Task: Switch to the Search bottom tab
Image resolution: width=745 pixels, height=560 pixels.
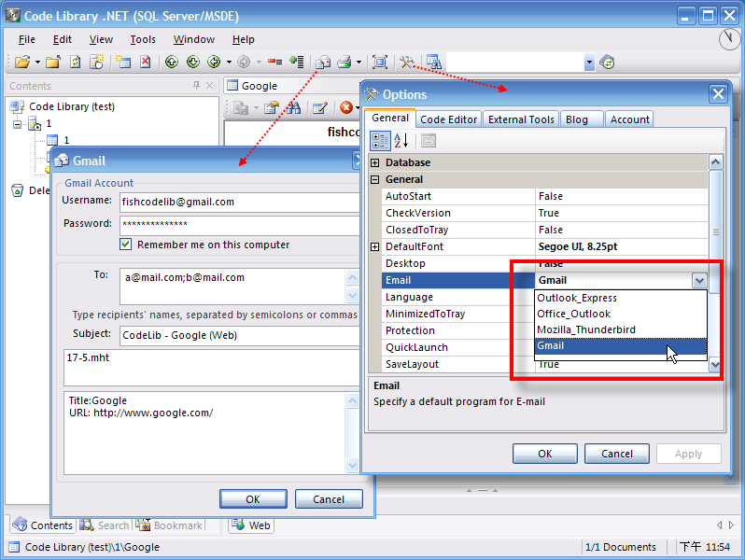Action: point(105,525)
